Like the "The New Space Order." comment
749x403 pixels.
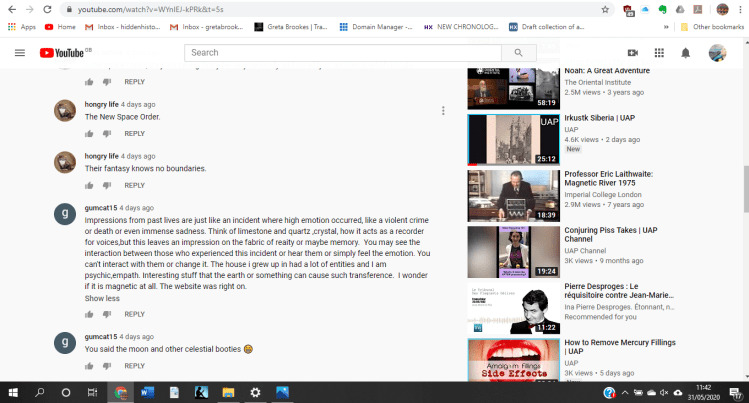89,134
